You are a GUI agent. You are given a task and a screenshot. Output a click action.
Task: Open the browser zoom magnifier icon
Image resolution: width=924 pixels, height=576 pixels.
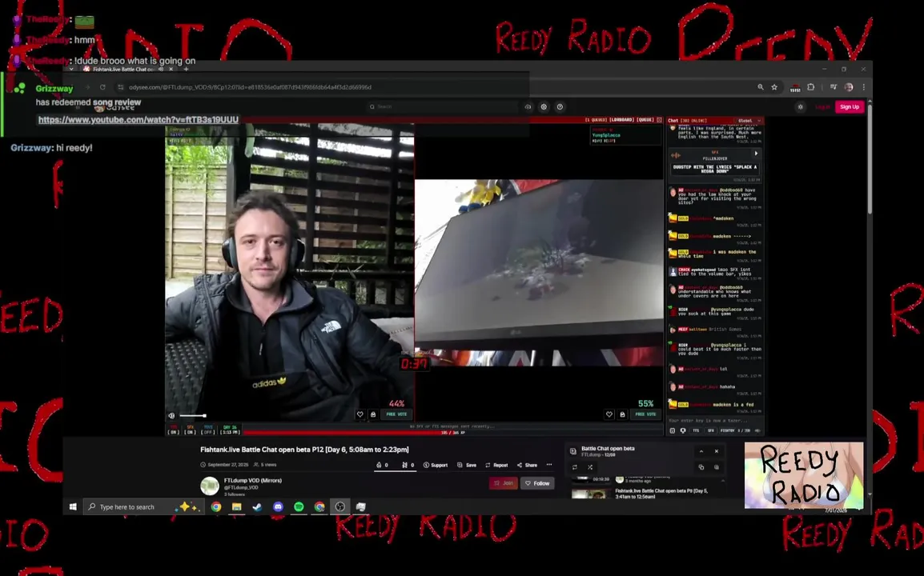(760, 87)
